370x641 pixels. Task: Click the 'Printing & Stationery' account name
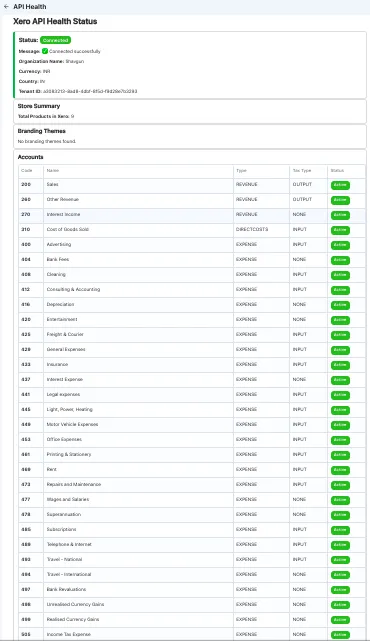[69, 454]
